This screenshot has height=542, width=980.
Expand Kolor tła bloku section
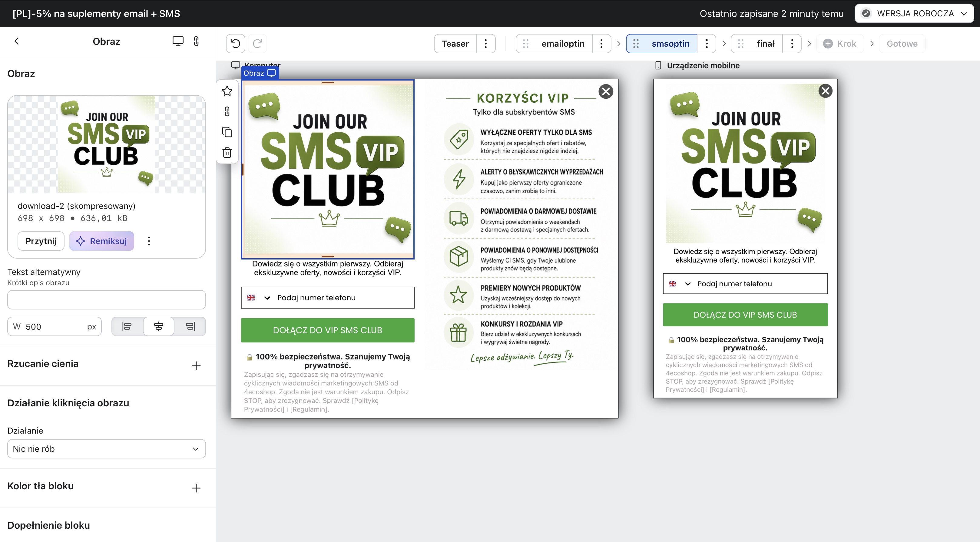point(196,488)
